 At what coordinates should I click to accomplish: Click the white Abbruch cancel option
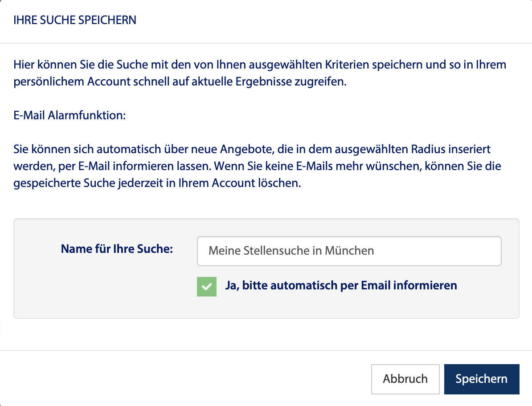[x=405, y=379]
